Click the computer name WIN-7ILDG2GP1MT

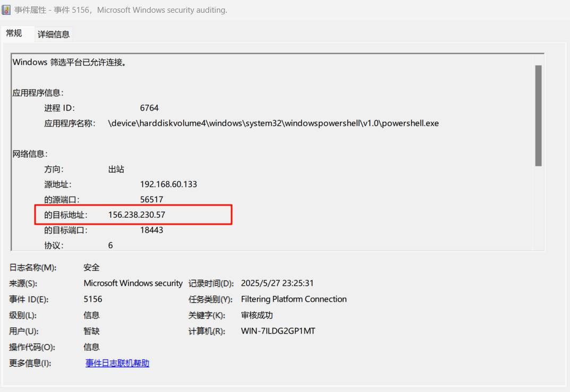[278, 331]
